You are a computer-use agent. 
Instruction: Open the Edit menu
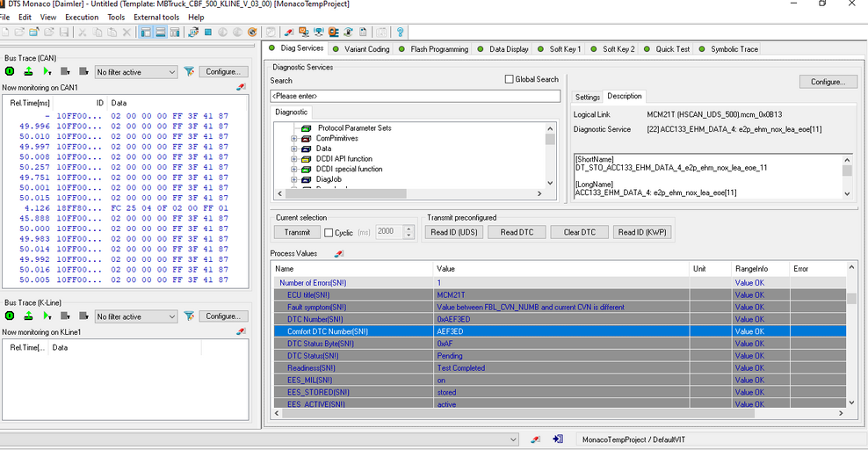click(x=25, y=18)
